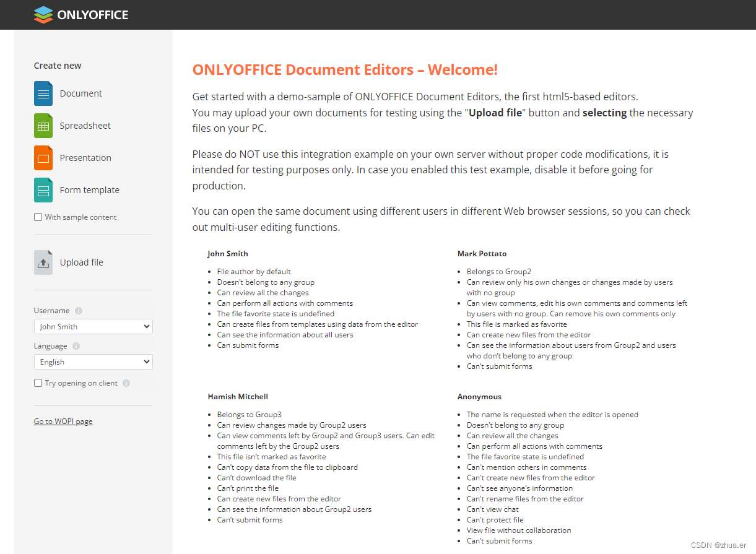The width and height of the screenshot is (756, 554).
Task: Click the green Spreadsheet icon
Action: click(x=43, y=126)
